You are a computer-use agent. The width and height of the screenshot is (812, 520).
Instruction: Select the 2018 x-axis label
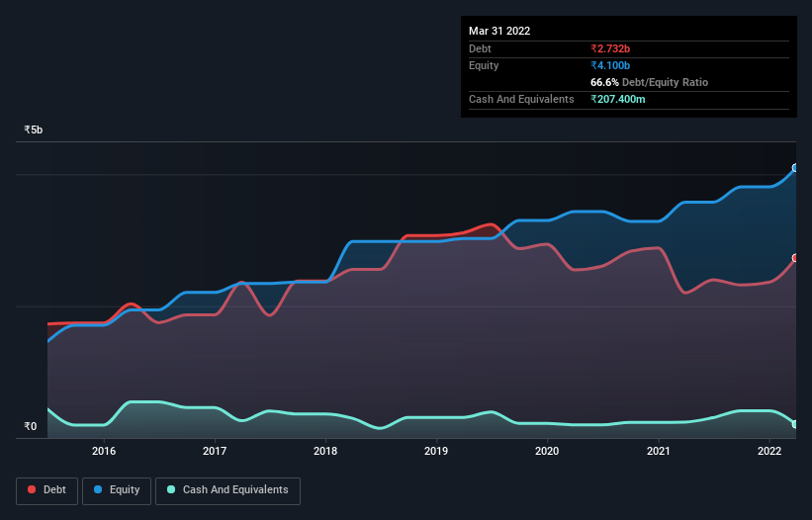[325, 451]
